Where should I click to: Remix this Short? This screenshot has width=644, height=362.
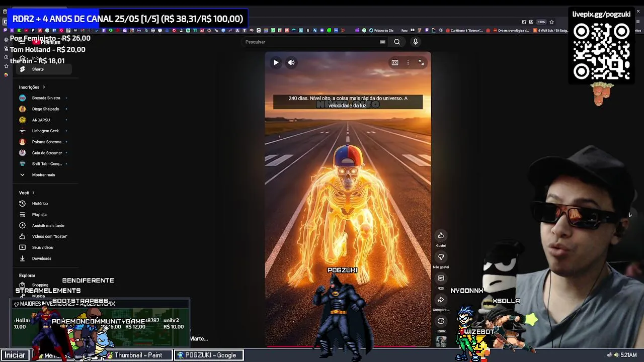tap(441, 321)
